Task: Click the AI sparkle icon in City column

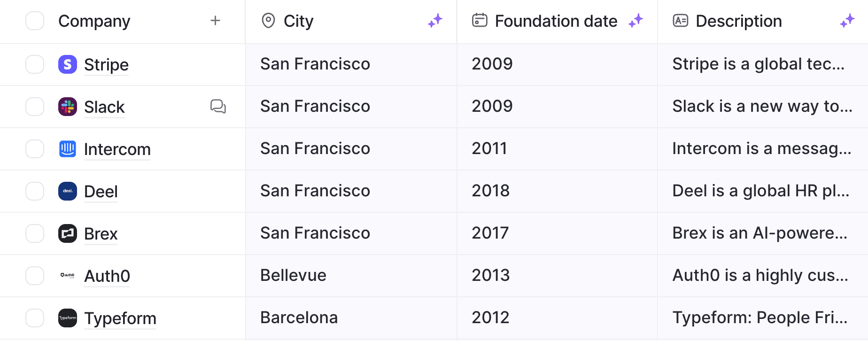Action: 435,21
